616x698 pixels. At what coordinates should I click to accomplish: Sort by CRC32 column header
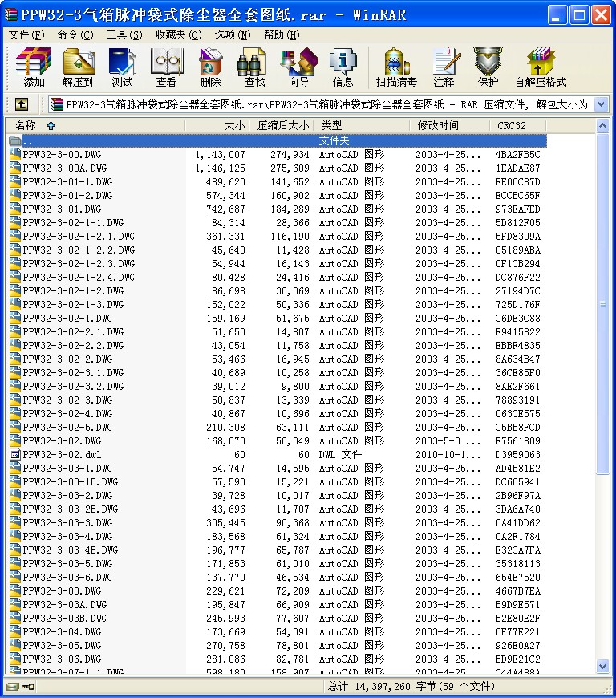[517, 125]
